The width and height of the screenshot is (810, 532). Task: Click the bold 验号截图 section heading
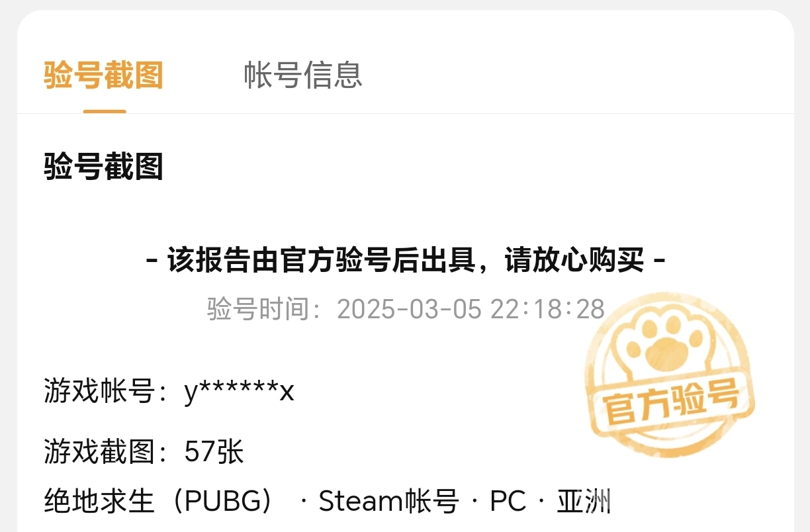coord(104,167)
